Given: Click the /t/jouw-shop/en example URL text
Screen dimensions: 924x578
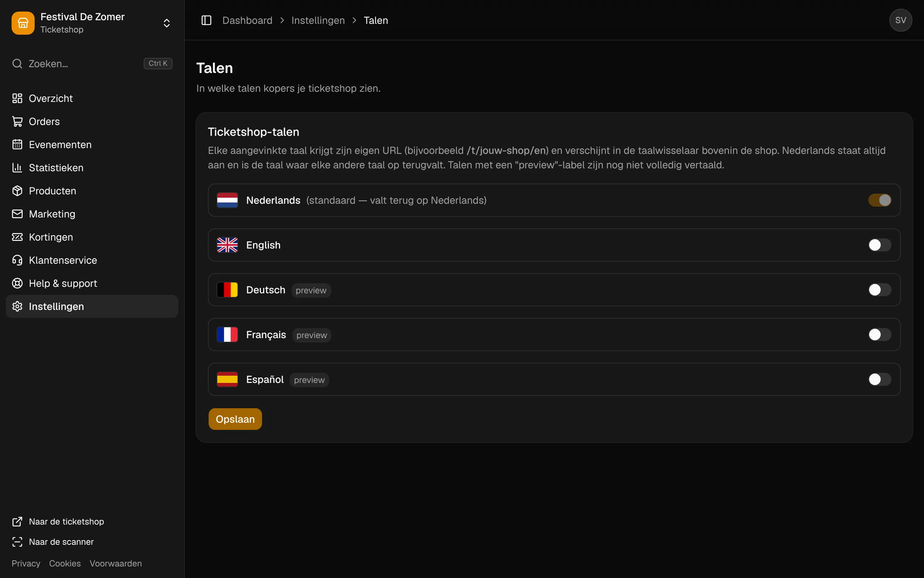Looking at the screenshot, I should tap(507, 151).
